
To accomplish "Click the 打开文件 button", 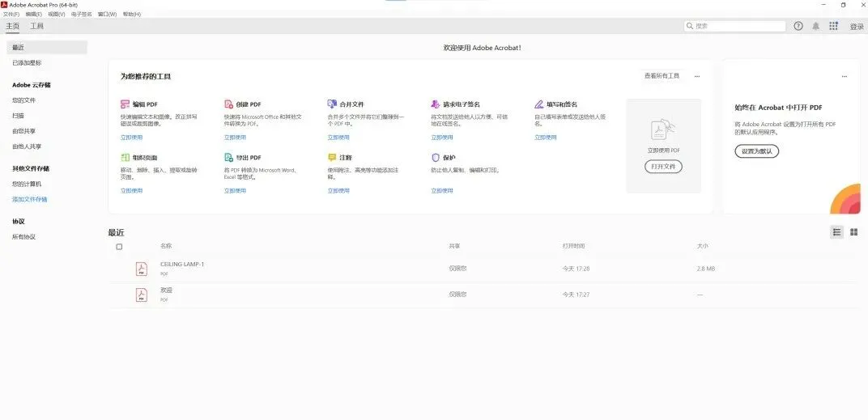I will coord(663,167).
